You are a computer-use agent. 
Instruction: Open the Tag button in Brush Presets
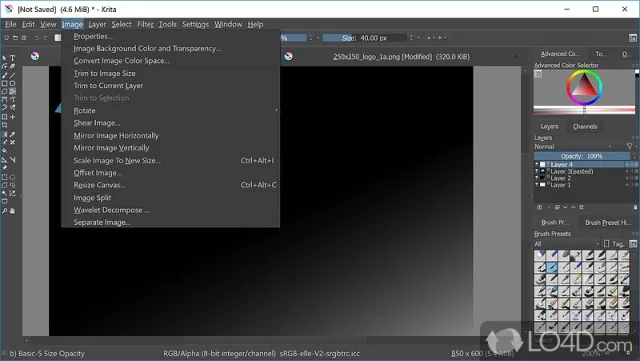[614, 244]
